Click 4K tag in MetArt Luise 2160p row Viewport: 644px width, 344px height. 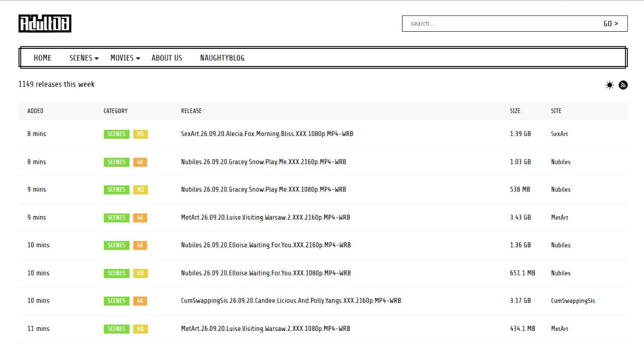point(140,218)
